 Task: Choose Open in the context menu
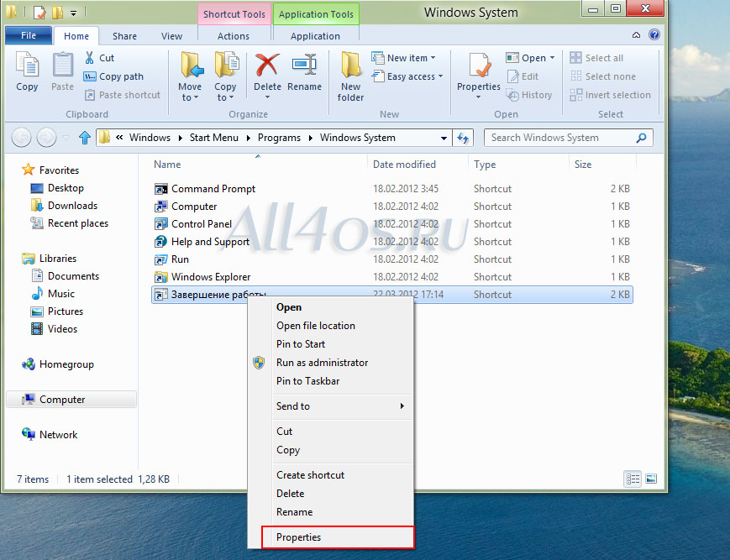point(330,307)
